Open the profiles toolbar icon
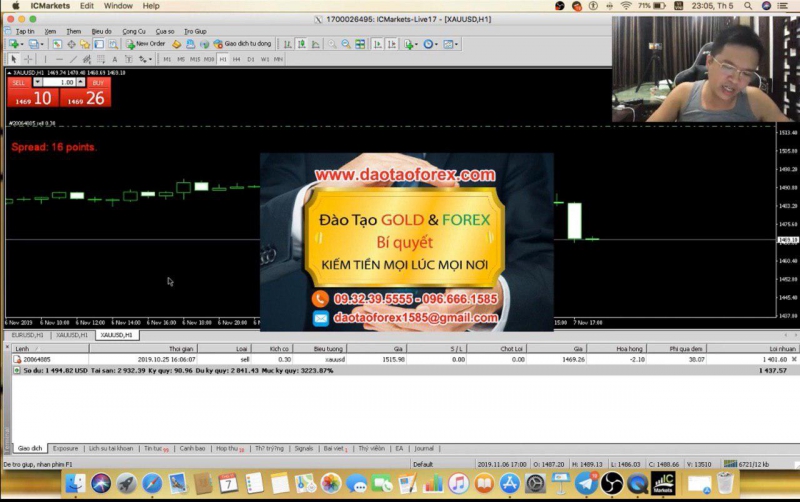The height and width of the screenshot is (502, 800). 34,44
